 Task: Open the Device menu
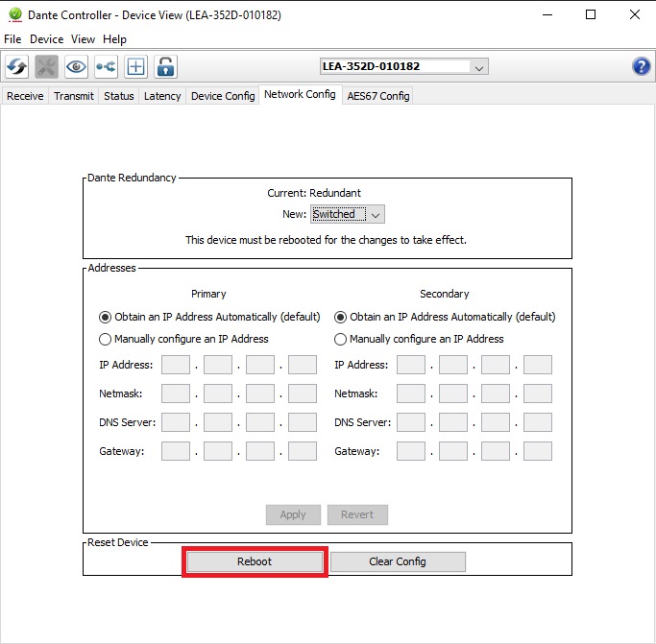click(46, 39)
